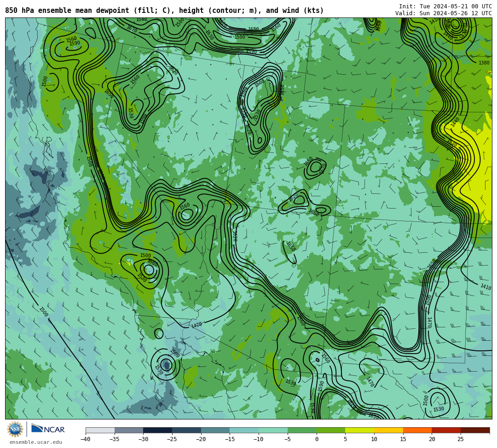Pick the slate gray -35 to -30 swatch

129,430
